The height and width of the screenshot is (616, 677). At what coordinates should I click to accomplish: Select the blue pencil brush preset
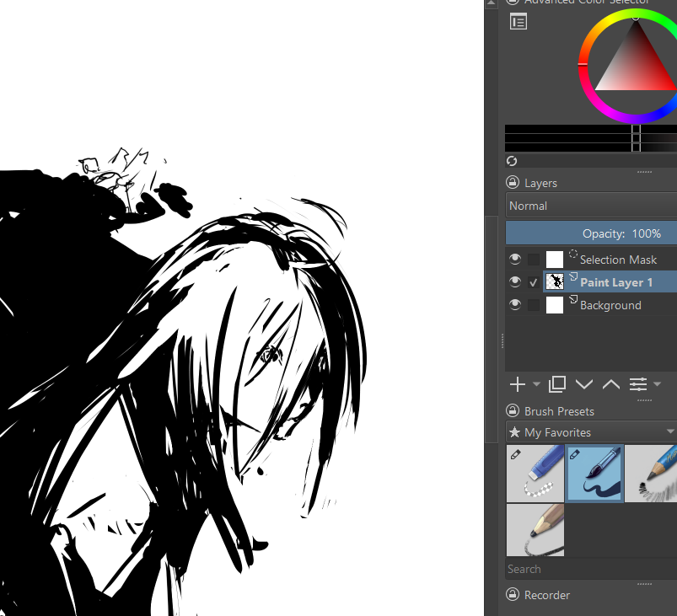(651, 474)
